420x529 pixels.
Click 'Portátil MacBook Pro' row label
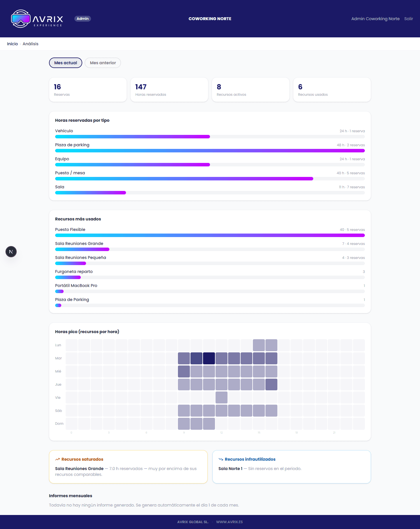pyautogui.click(x=76, y=286)
